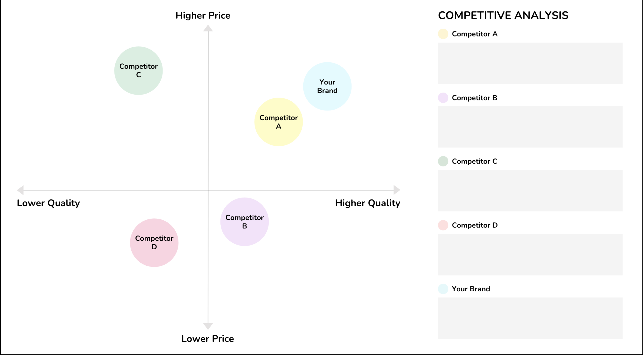Click Competitor B legend purple swatch

(443, 98)
